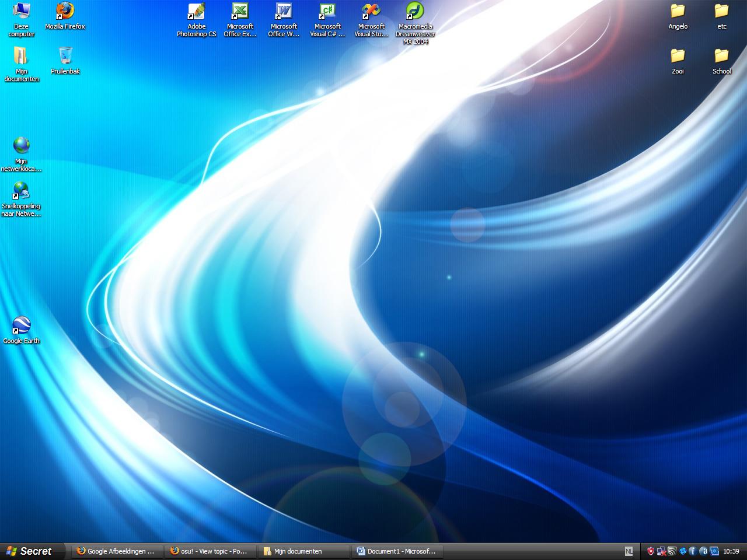Switch to Document1 Microsoft Word taskbar window
Viewport: 747px width, 560px height.
(397, 551)
